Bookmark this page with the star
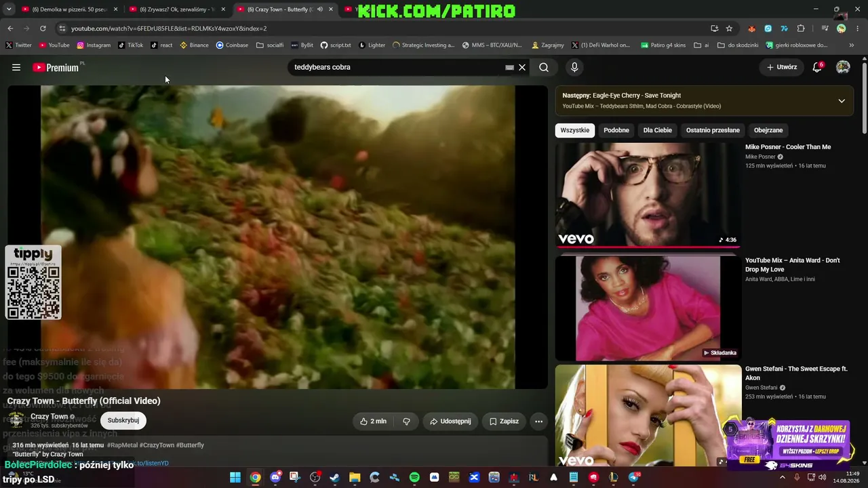 [x=729, y=28]
